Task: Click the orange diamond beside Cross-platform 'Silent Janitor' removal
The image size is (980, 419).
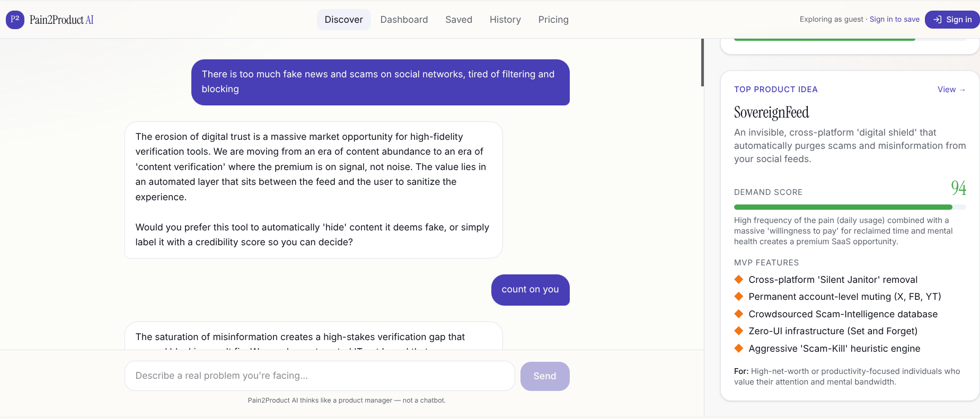Action: 738,279
